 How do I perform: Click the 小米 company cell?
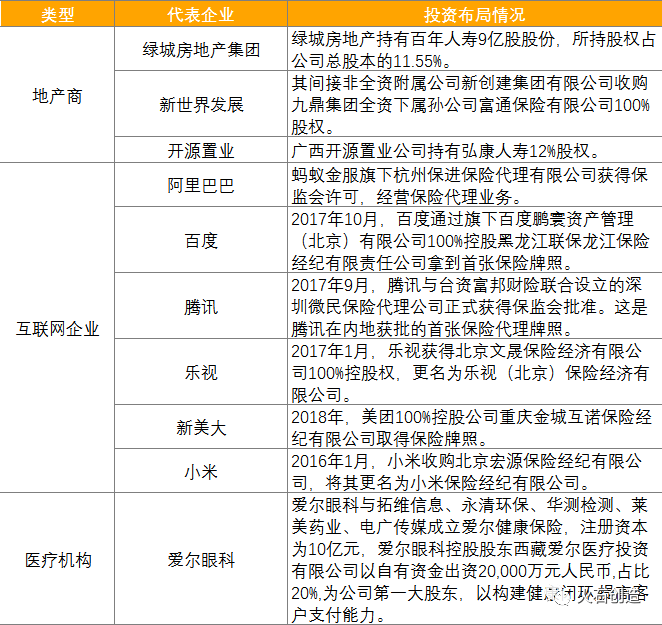[201, 471]
